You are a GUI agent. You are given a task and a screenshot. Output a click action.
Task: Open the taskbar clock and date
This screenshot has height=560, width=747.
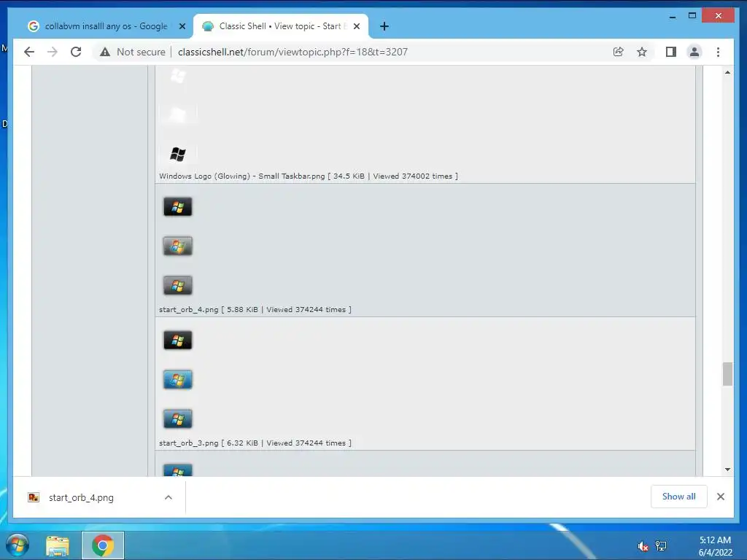pyautogui.click(x=715, y=546)
